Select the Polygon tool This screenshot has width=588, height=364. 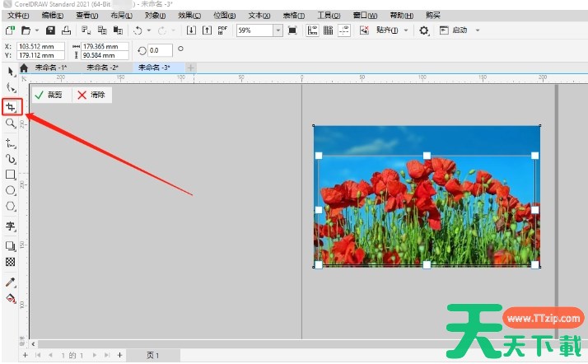(11, 206)
